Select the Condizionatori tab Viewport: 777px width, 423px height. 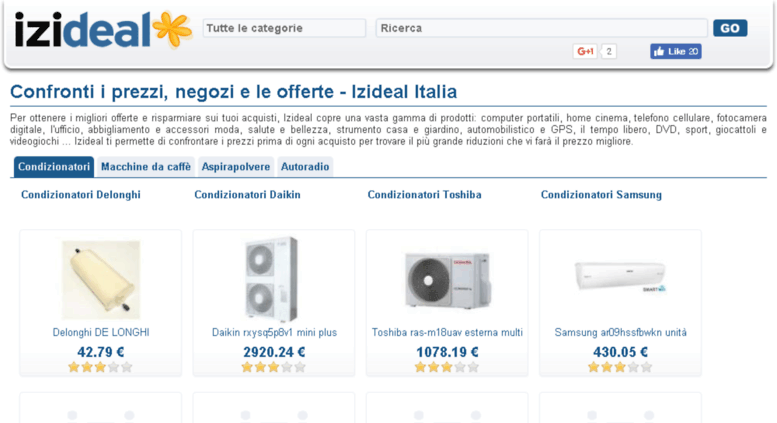pos(54,167)
